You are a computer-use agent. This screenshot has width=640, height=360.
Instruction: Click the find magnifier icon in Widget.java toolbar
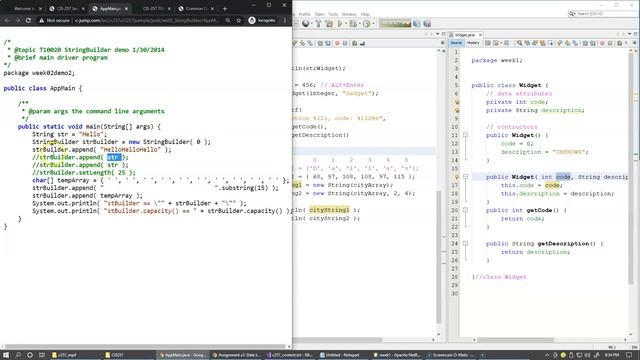point(520,43)
